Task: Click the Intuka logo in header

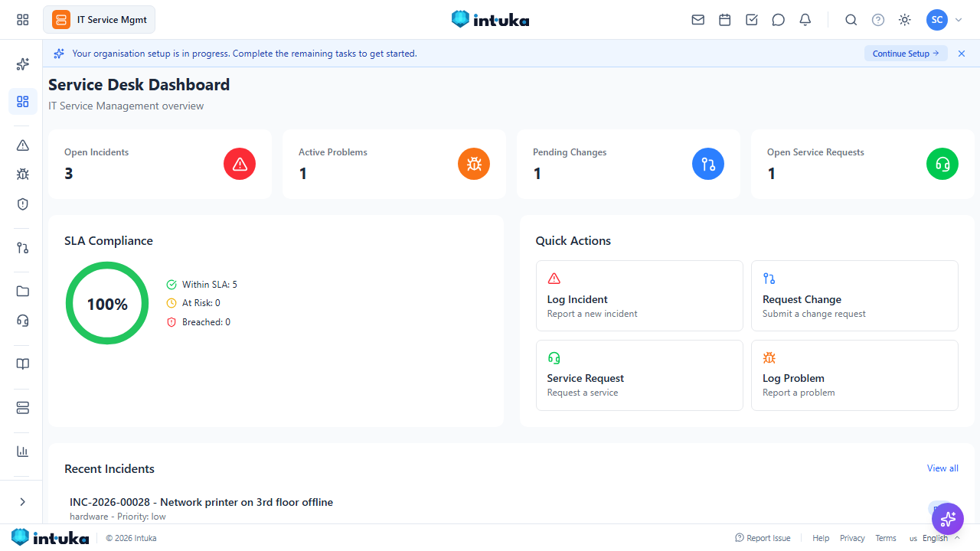Action: pos(490,20)
